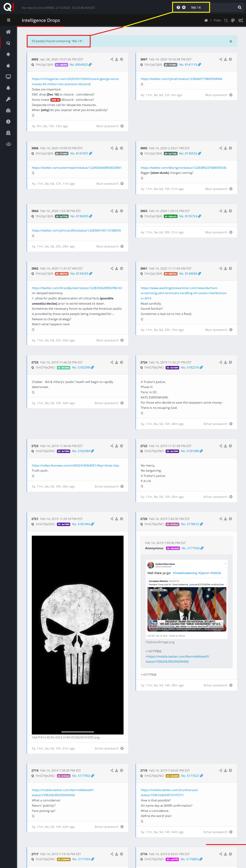Viewport: 246px width, 868px height.
Task: Clear the search with the x icon
Action: point(184,7)
